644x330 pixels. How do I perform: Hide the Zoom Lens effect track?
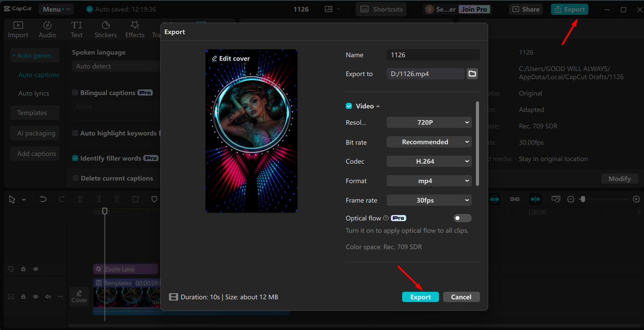click(36, 269)
